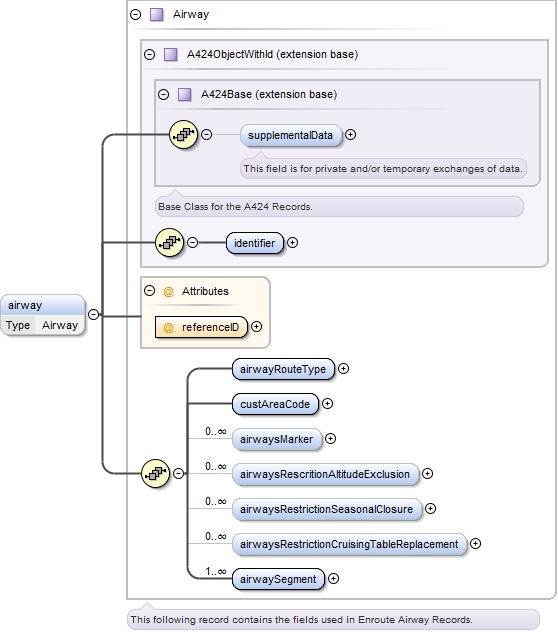This screenshot has height=633, width=558.
Task: Click the Enroute Airway Records annotation
Action: (334, 620)
